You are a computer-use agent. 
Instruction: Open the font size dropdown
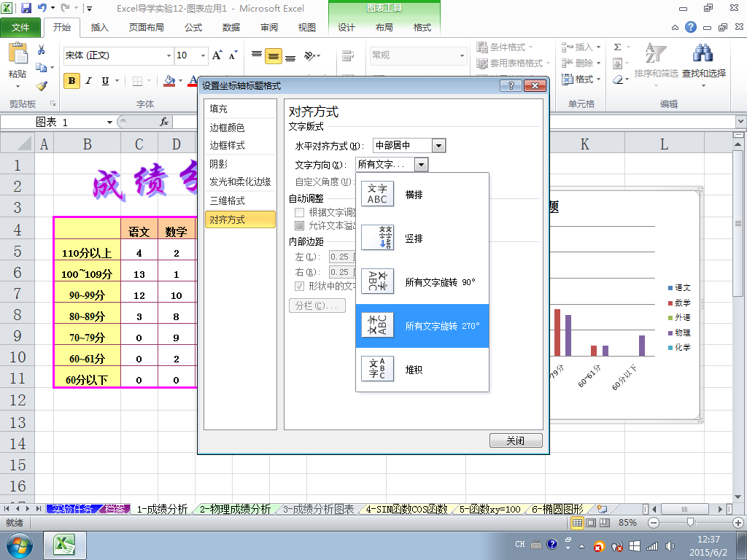pos(202,55)
